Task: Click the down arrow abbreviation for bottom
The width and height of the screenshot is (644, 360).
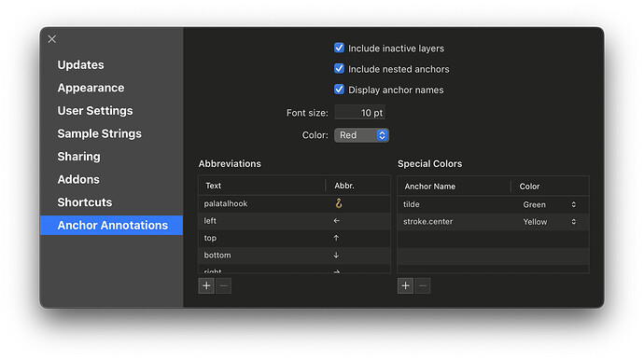Action: [x=336, y=255]
